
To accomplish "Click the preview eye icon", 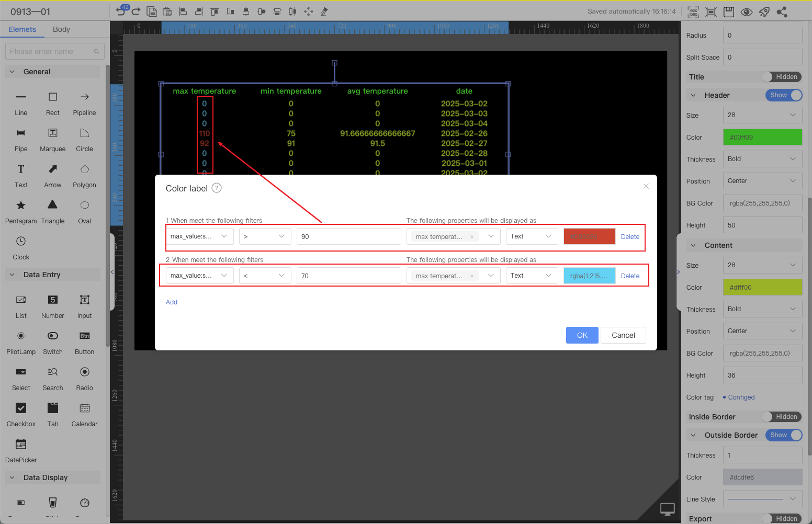I will [747, 12].
